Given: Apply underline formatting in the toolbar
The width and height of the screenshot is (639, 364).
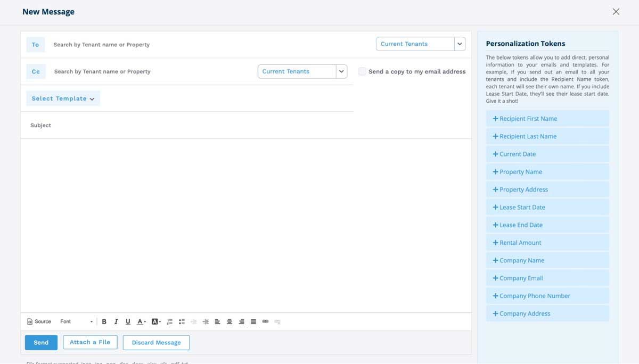Looking at the screenshot, I should click(128, 321).
